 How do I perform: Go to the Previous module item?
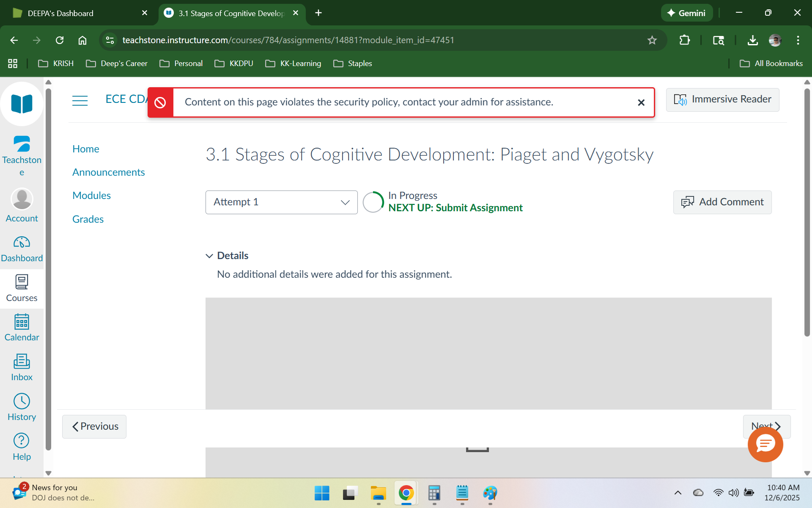(x=94, y=427)
